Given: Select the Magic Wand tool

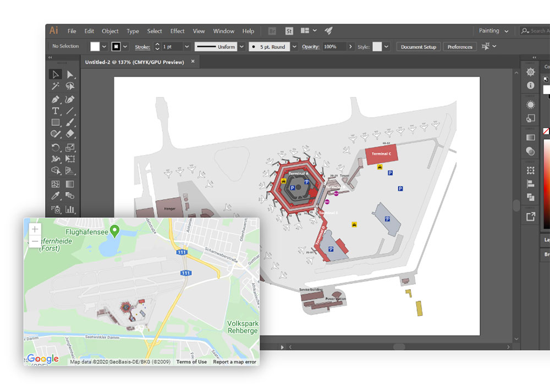Looking at the screenshot, I should tap(55, 86).
